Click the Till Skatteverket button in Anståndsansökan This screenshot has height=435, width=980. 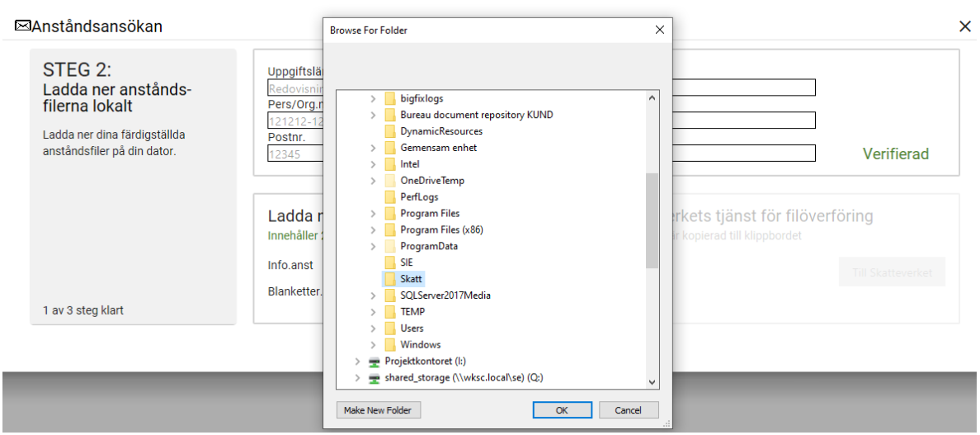pos(892,272)
